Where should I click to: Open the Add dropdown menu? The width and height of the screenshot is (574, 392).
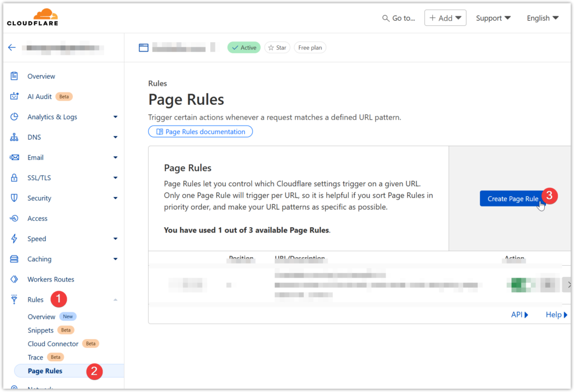tap(445, 18)
